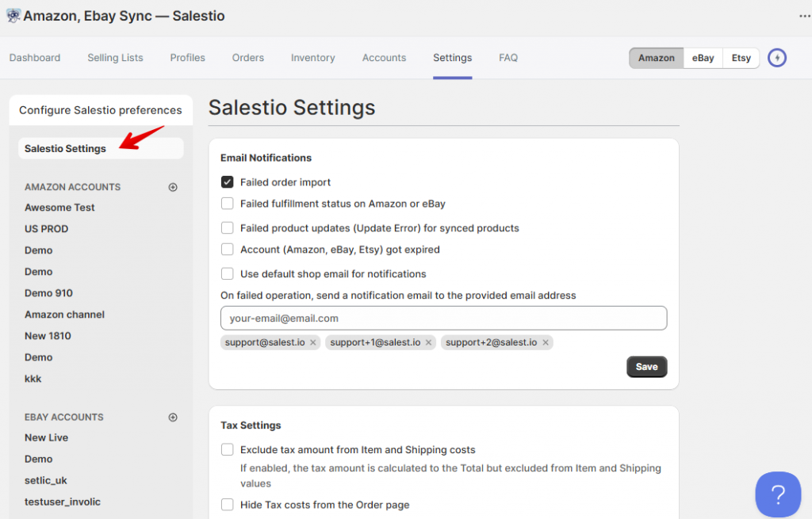
Task: Click the Salestio app logo icon
Action: point(13,16)
